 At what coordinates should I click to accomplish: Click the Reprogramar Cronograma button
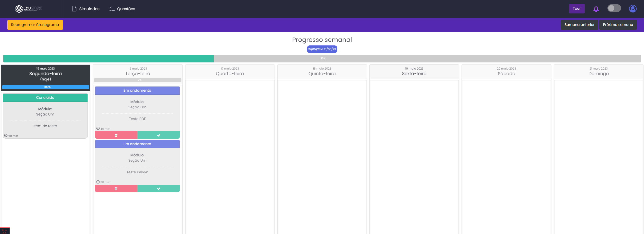point(35,25)
